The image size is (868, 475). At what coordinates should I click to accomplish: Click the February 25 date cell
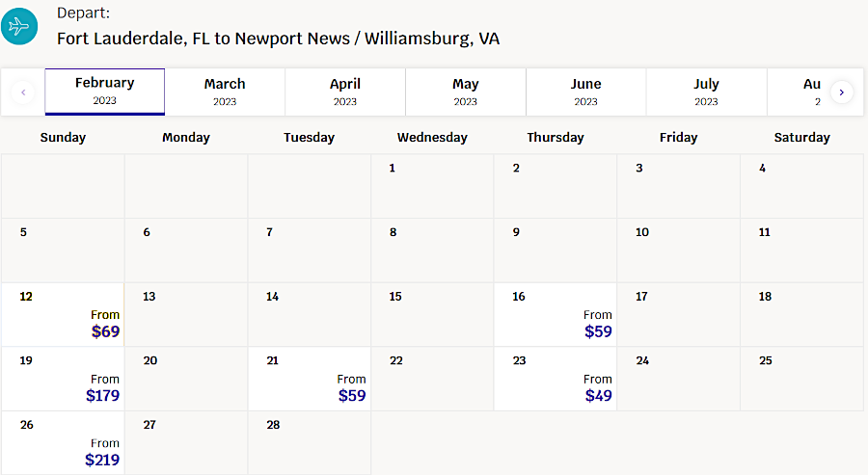(801, 380)
